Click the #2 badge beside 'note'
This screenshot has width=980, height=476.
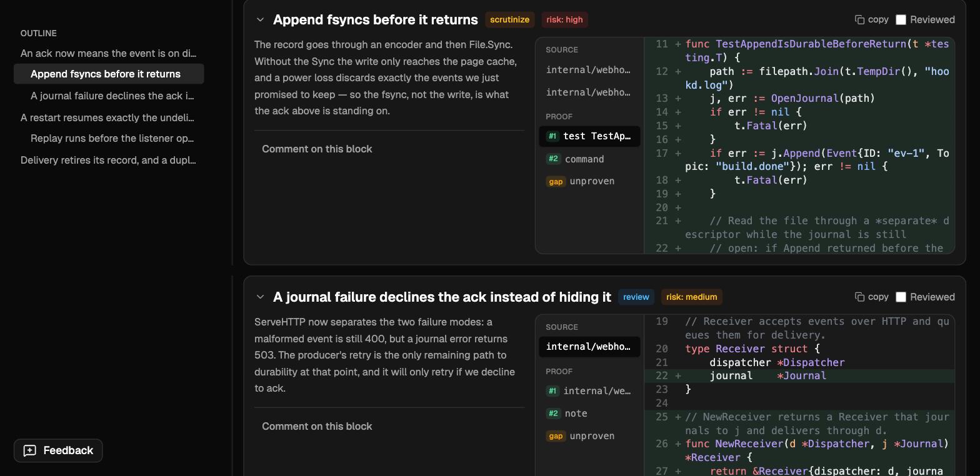[x=553, y=414]
